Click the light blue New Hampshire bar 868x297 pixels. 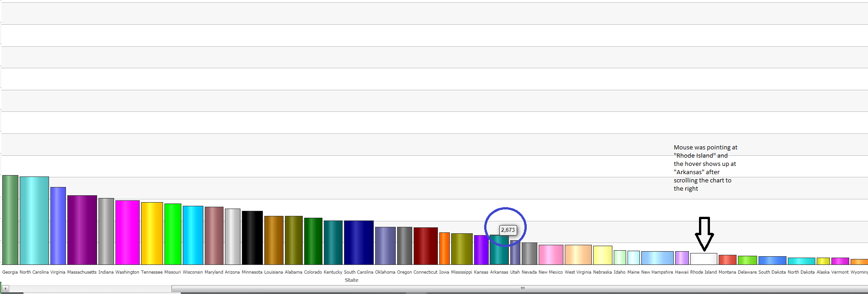pyautogui.click(x=657, y=258)
